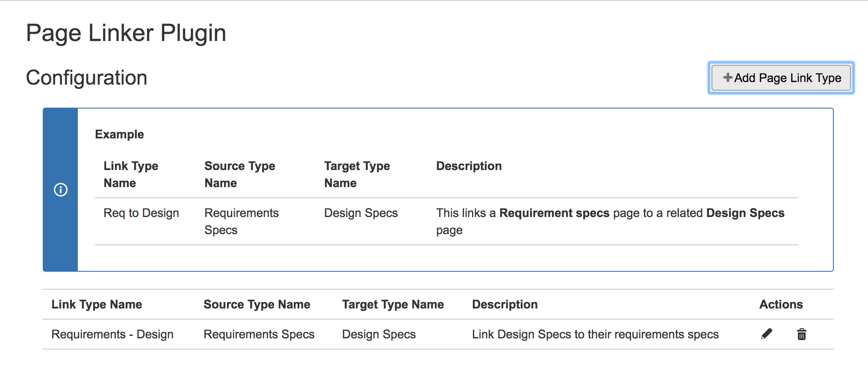Click the pencil edit icon for Requirements - Design
This screenshot has height=370, width=868.
point(766,334)
